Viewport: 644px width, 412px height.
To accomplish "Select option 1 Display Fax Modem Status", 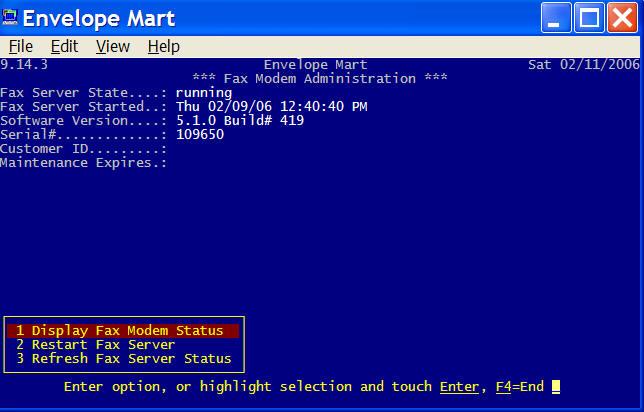I will (123, 331).
